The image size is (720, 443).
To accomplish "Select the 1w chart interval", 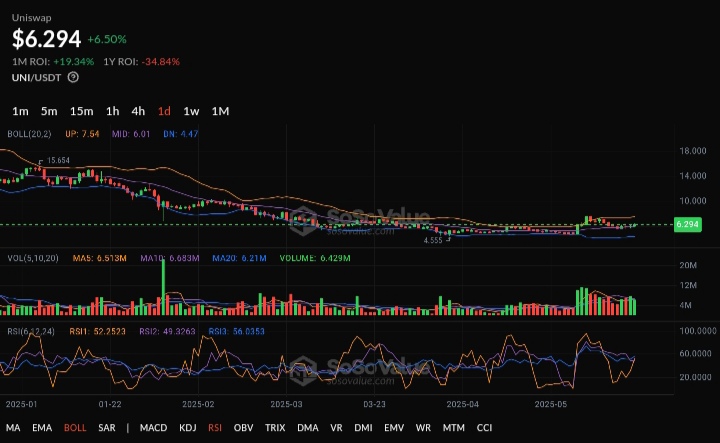I will (191, 111).
